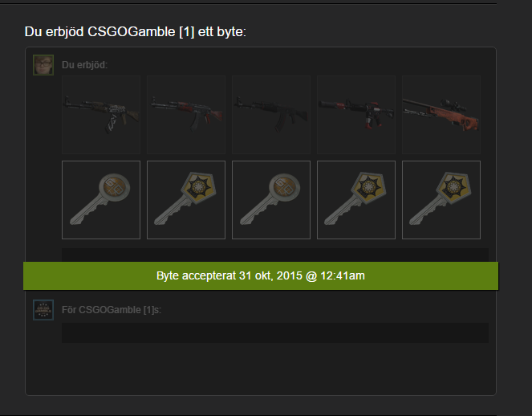This screenshot has height=416, width=532.
Task: Click the För CSGOGamble [1]s label
Action: (112, 310)
